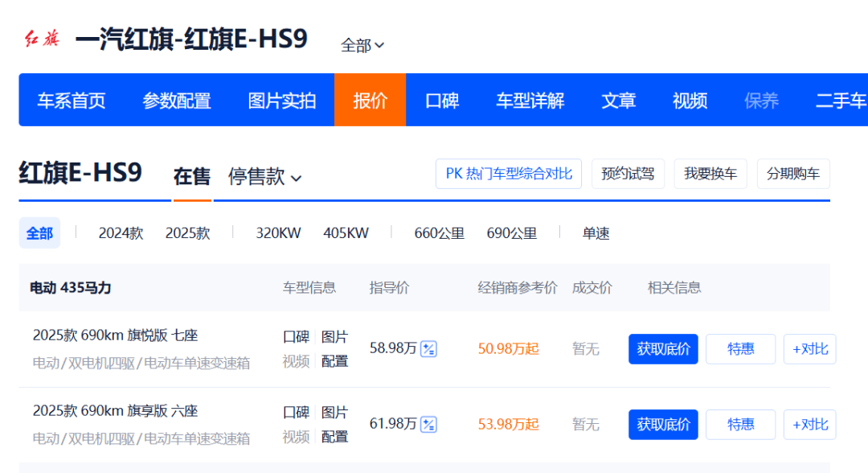Viewport: 868px width, 473px height.
Task: Open 口碑 link for 旗享版 六座
Action: 296,413
